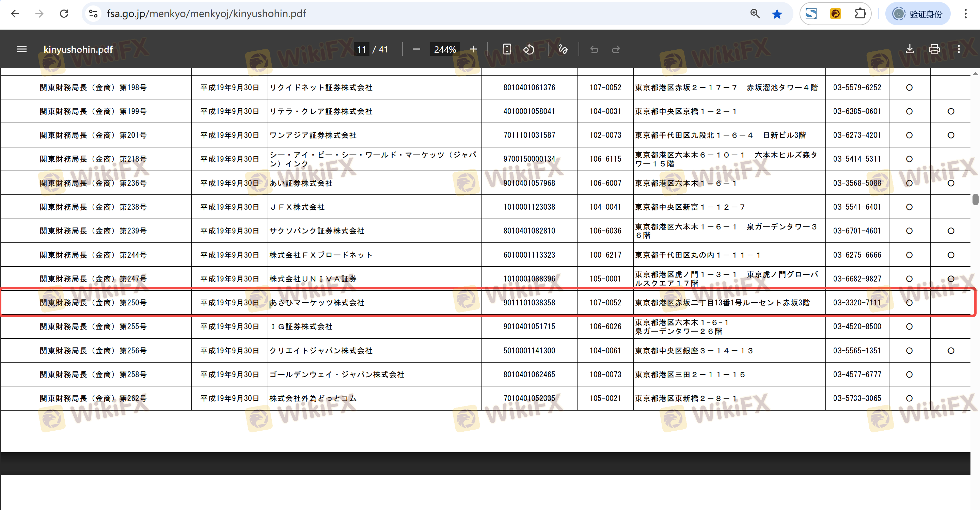980x510 pixels.
Task: Click the browser forward arrow
Action: click(39, 14)
